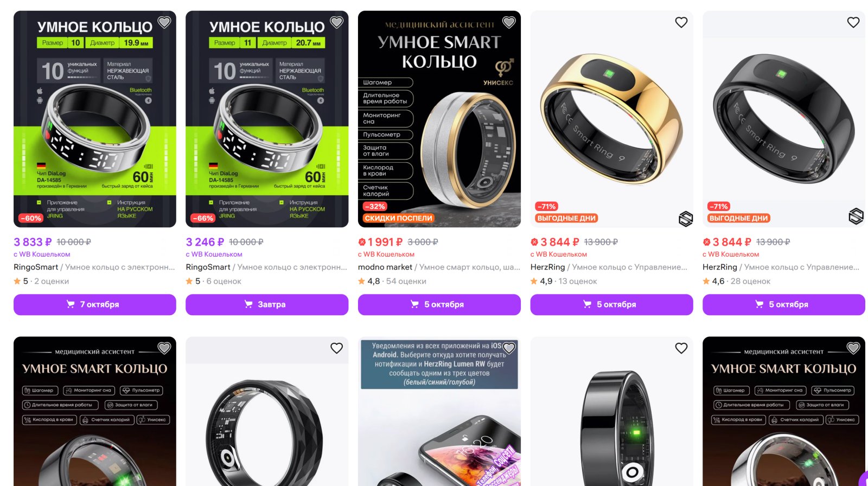This screenshot has height=486, width=868.
Task: Click the 3 246 ₽ price
Action: point(205,242)
